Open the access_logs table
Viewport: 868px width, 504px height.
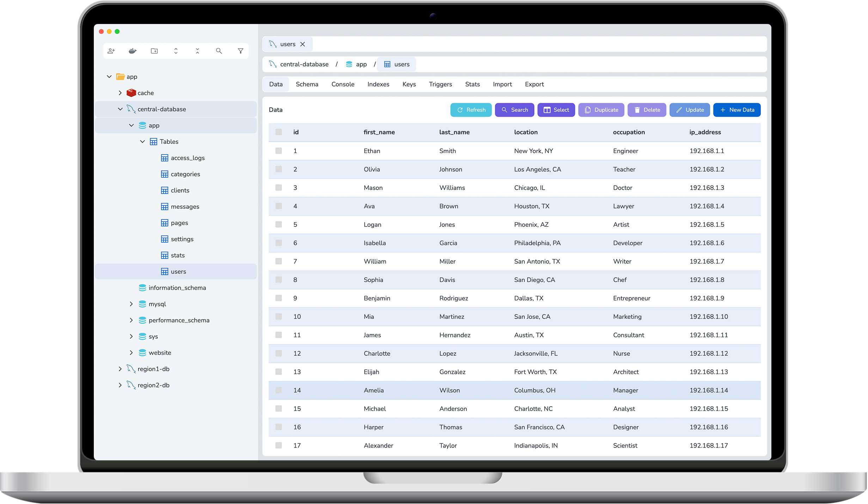(188, 157)
